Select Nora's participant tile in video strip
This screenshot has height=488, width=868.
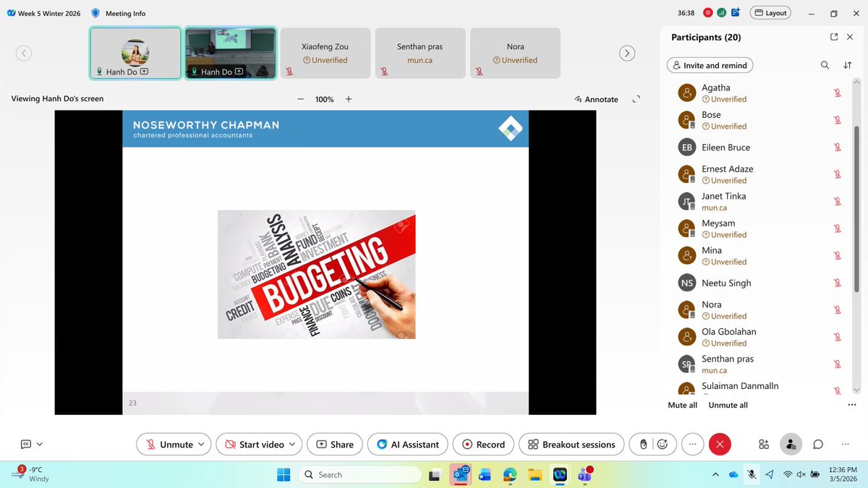[515, 53]
